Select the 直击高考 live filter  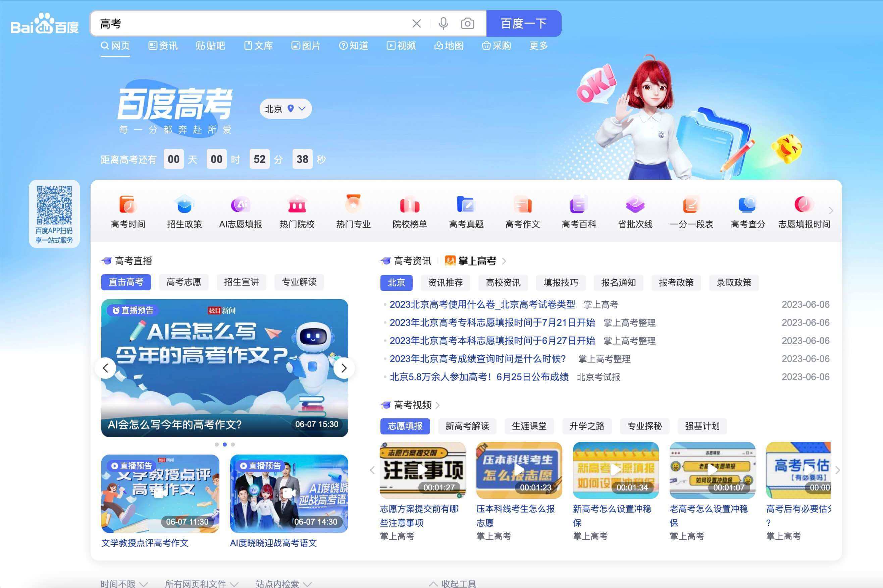tap(126, 282)
